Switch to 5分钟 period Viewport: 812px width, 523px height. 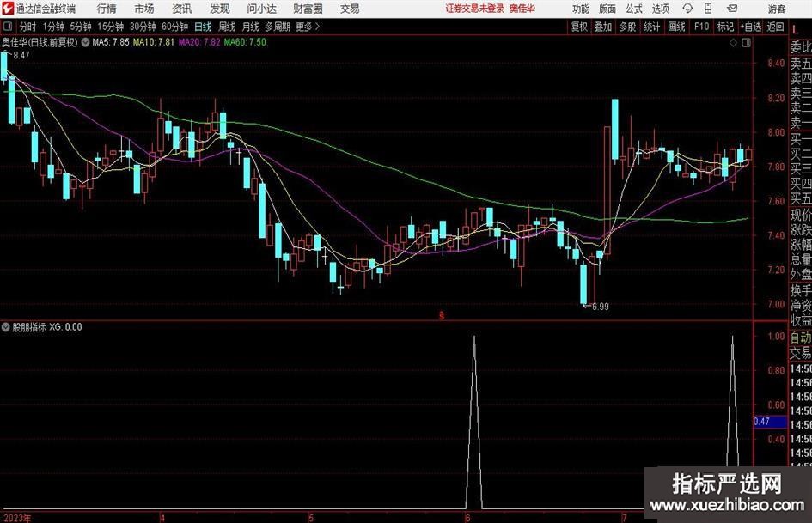(x=81, y=27)
